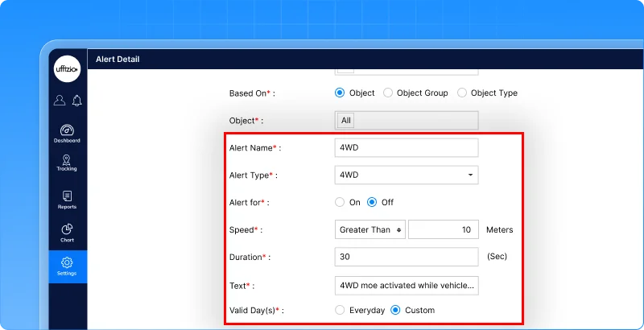The width and height of the screenshot is (644, 330).
Task: Click the Speed value field showing 10
Action: (444, 229)
